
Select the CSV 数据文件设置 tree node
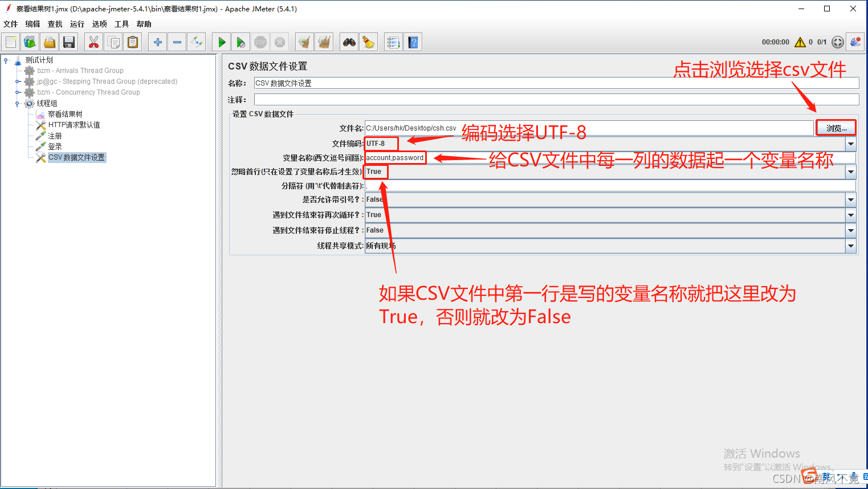pyautogui.click(x=76, y=157)
